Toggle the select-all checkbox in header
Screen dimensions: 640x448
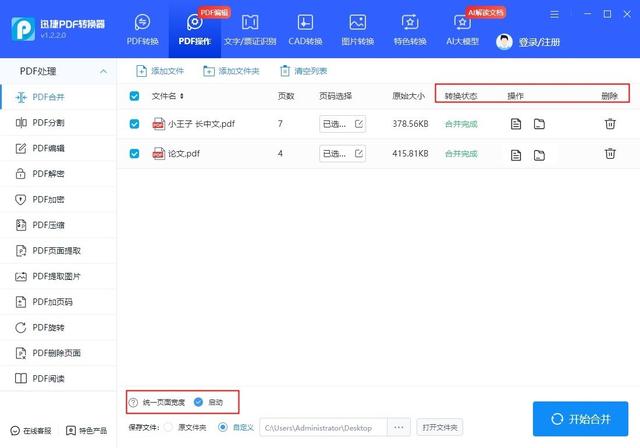point(134,96)
